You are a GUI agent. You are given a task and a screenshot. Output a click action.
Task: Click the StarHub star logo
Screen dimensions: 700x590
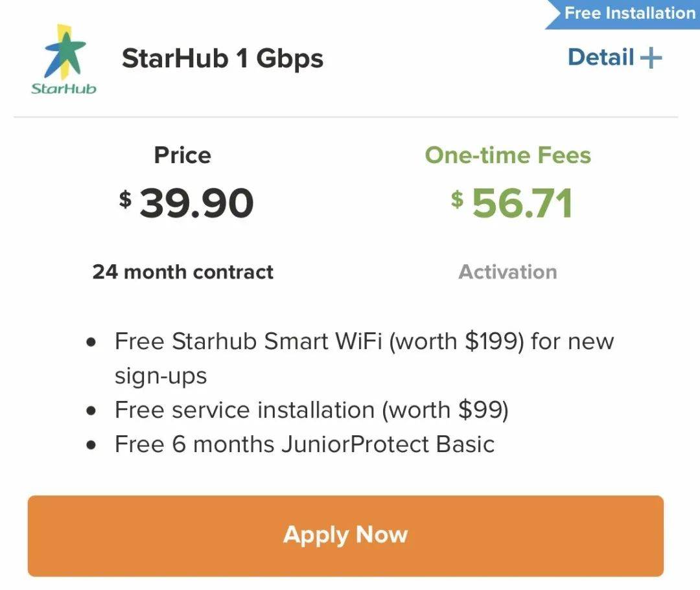point(64,52)
